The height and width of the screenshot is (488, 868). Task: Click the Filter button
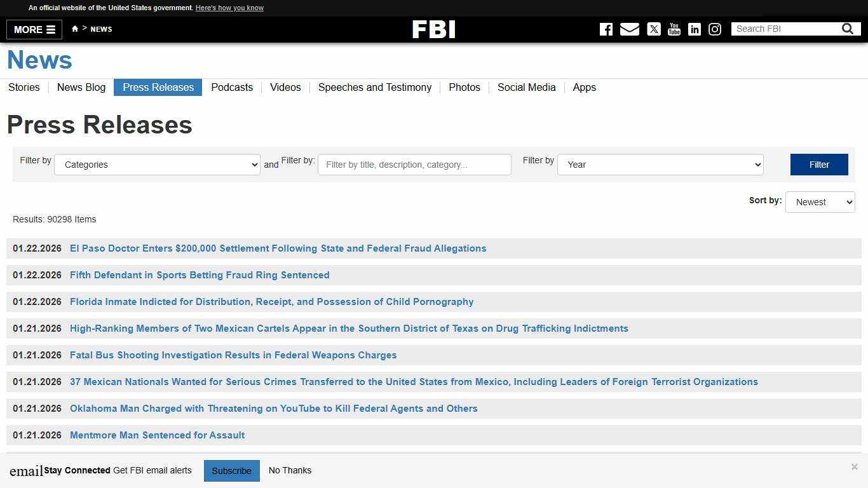pos(818,165)
